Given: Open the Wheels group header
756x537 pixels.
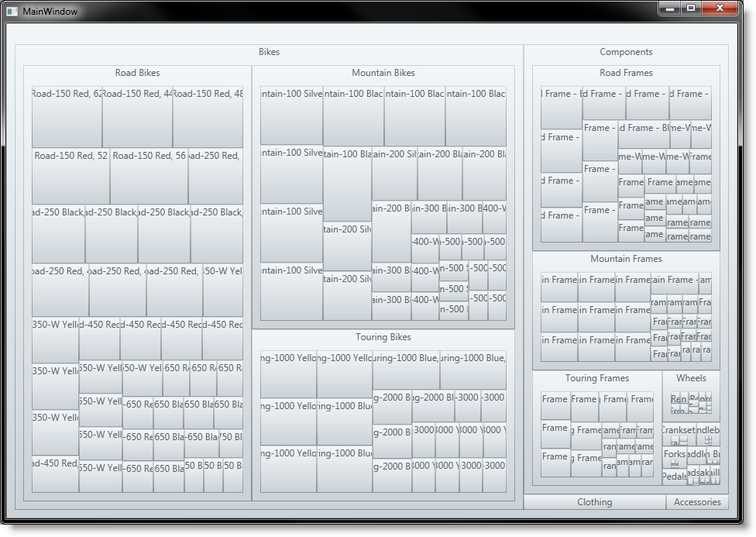Looking at the screenshot, I should 691,378.
